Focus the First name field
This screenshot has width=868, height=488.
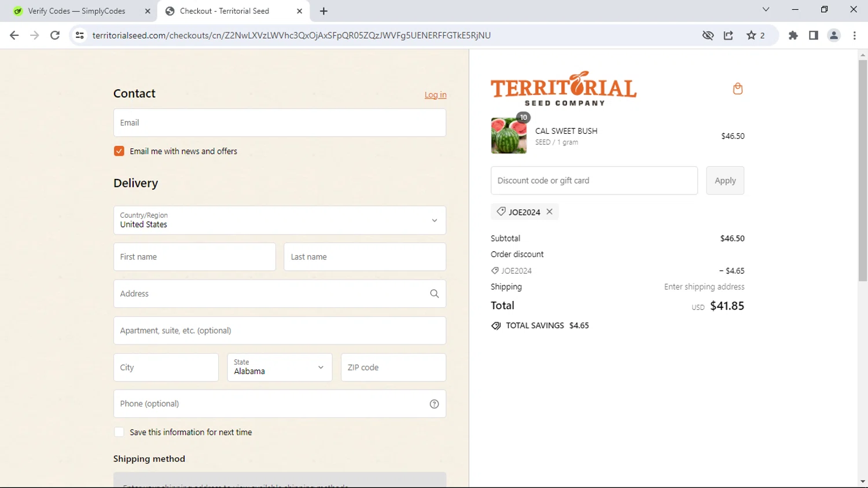[194, 257]
